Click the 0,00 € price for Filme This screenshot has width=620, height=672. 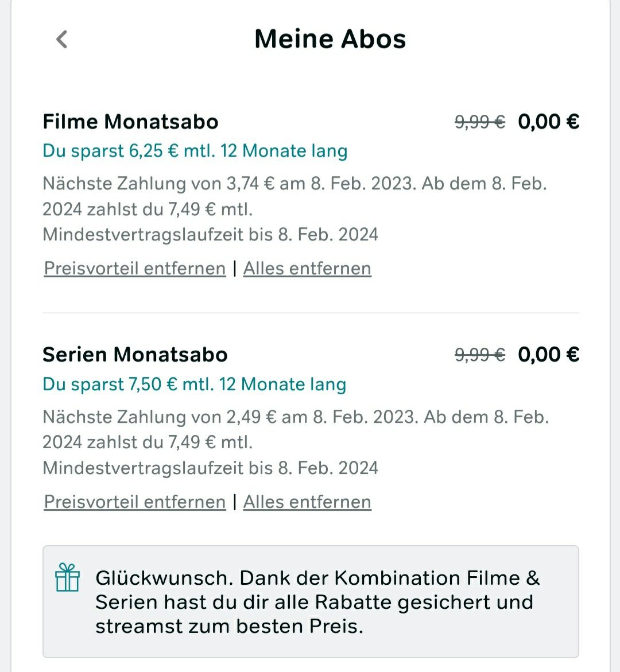(x=548, y=122)
